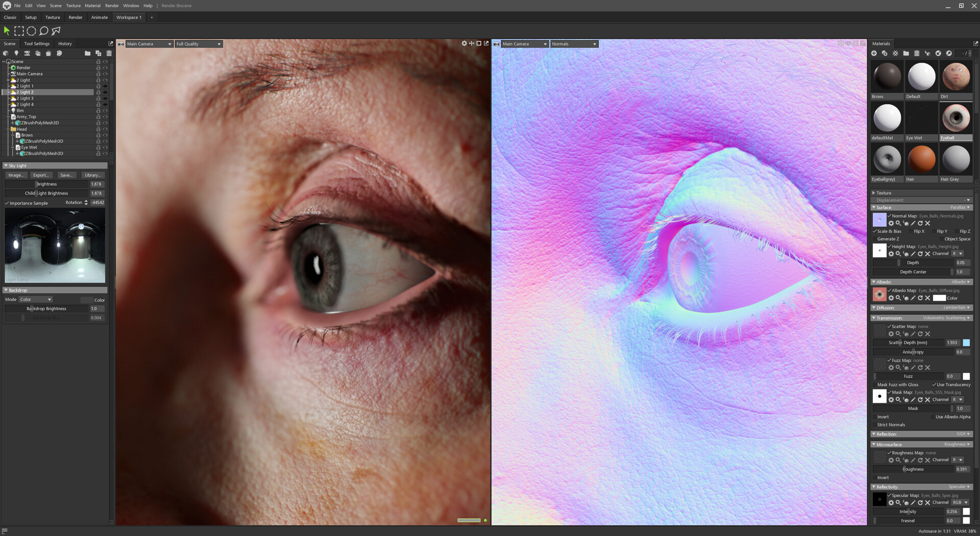
Task: Click the trash icon in the Materials panel
Action: (917, 53)
